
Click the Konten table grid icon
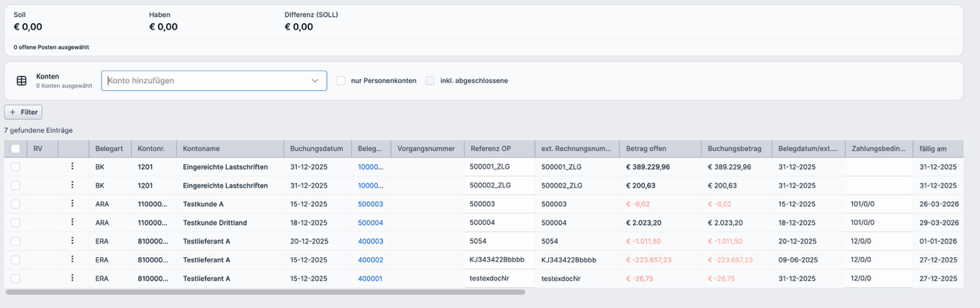pos(22,81)
